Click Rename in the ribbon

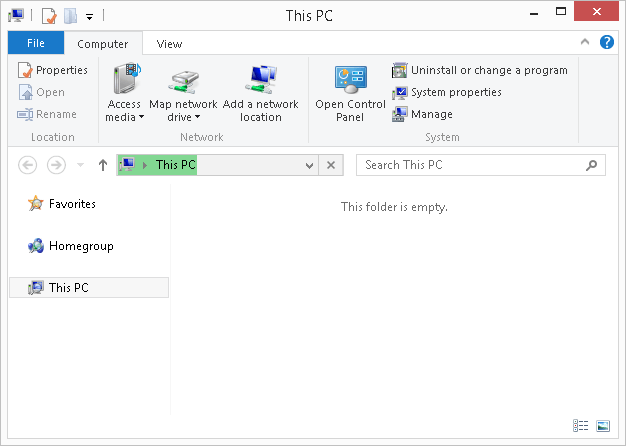pos(47,114)
